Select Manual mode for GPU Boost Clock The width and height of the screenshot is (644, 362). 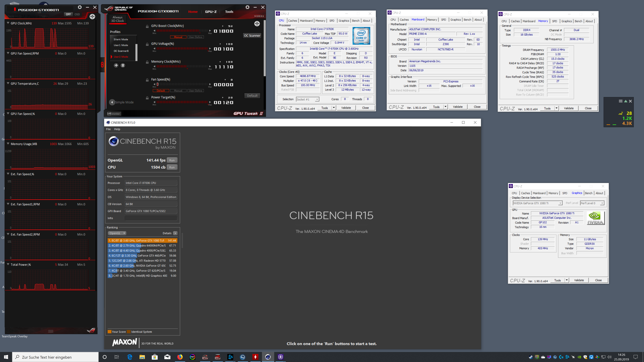[178, 37]
